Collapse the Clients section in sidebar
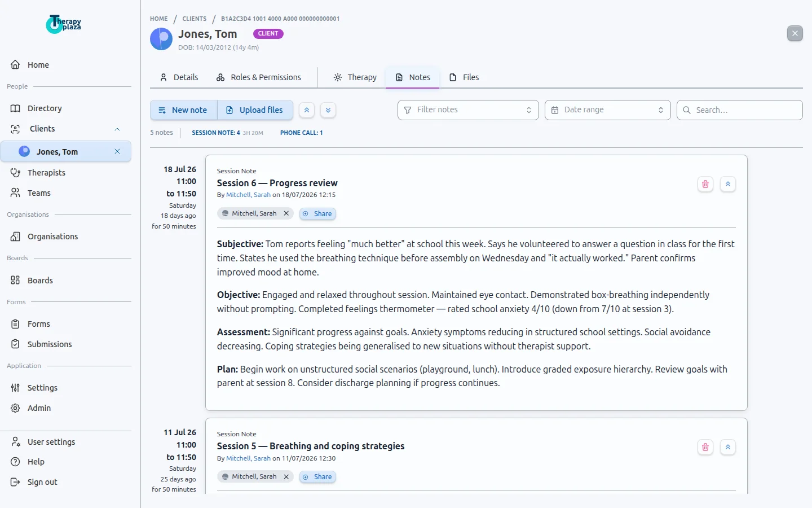The width and height of the screenshot is (812, 508). (117, 129)
